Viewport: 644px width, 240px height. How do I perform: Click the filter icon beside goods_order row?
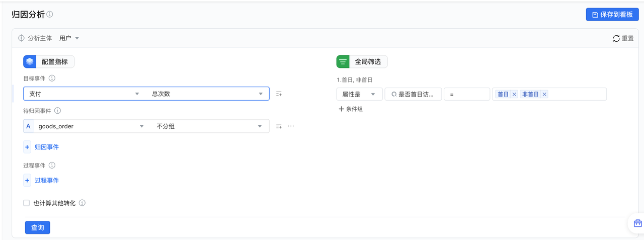coord(279,126)
